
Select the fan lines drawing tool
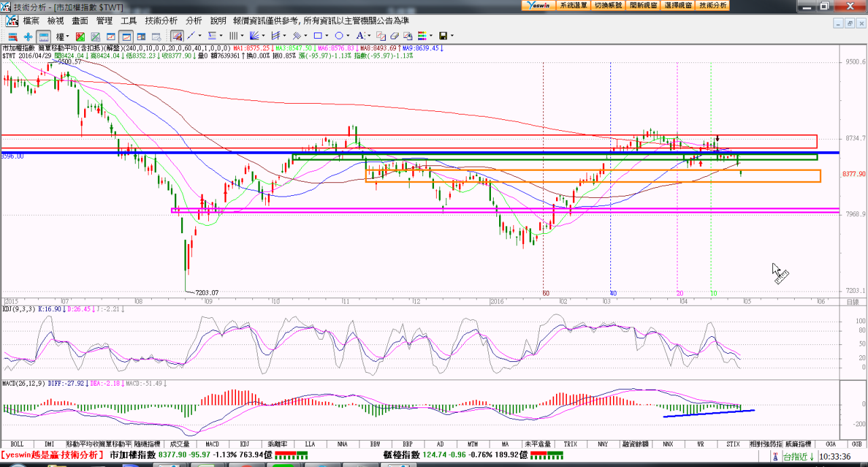[x=255, y=36]
